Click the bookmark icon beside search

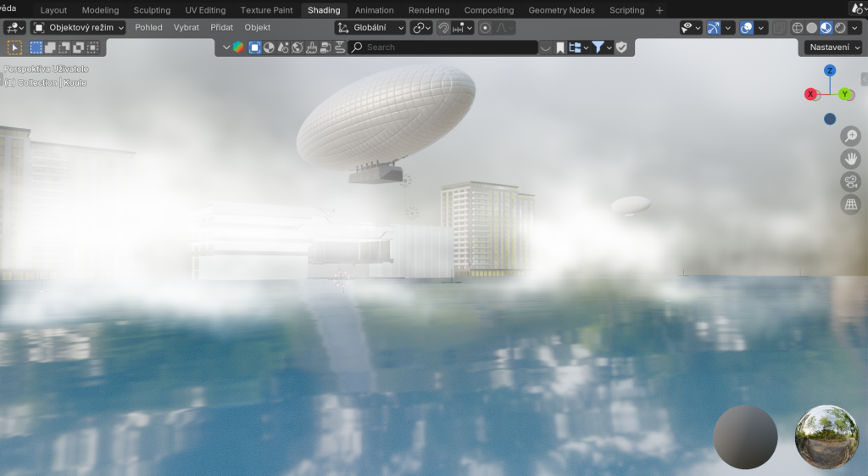[560, 48]
